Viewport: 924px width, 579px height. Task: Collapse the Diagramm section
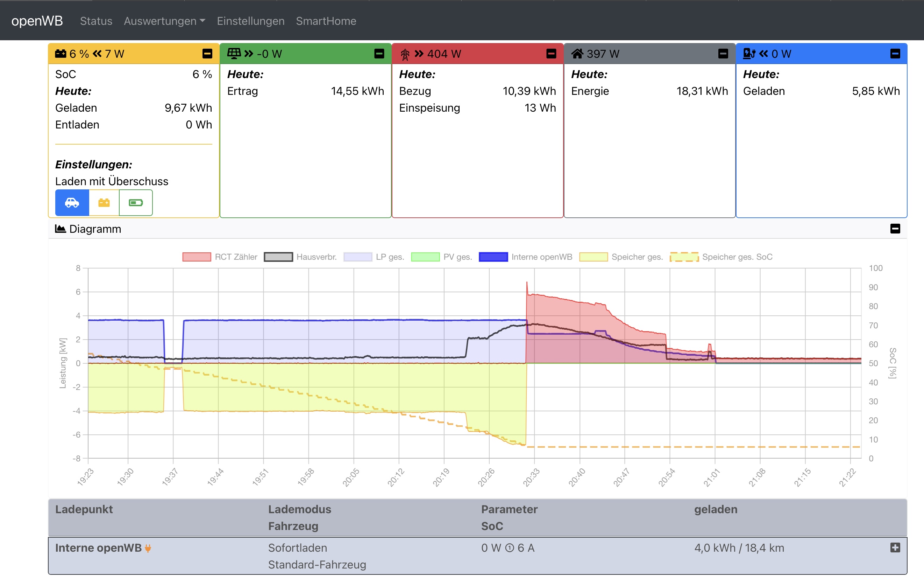click(895, 229)
